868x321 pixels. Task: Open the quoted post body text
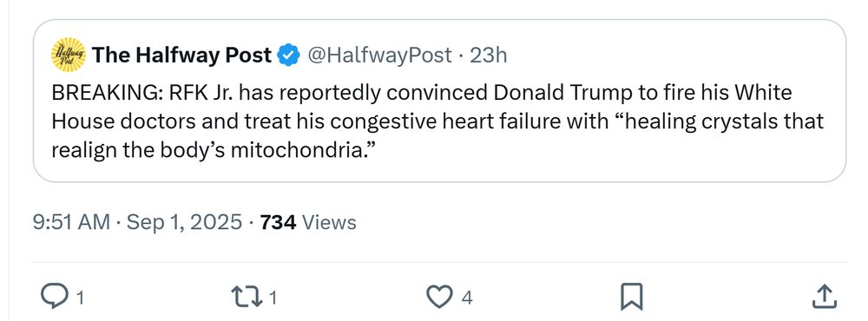coord(437,121)
